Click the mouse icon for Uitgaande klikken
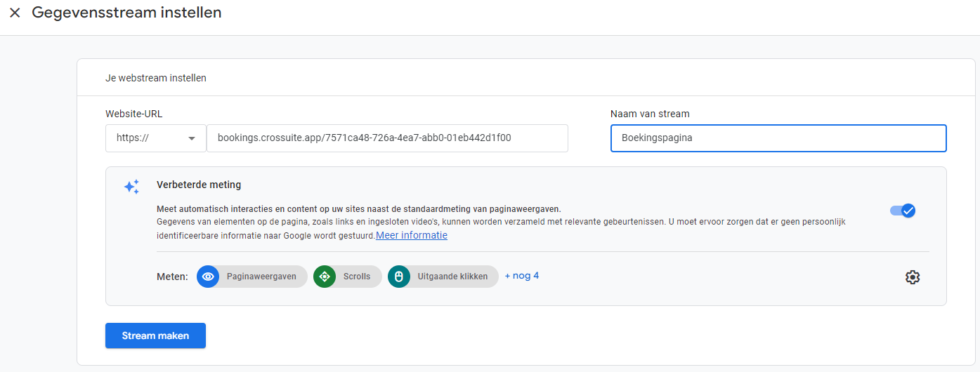This screenshot has width=980, height=372. (399, 277)
